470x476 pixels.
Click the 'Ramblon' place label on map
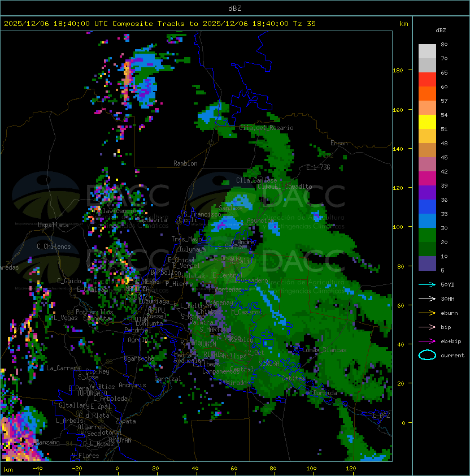click(x=185, y=163)
